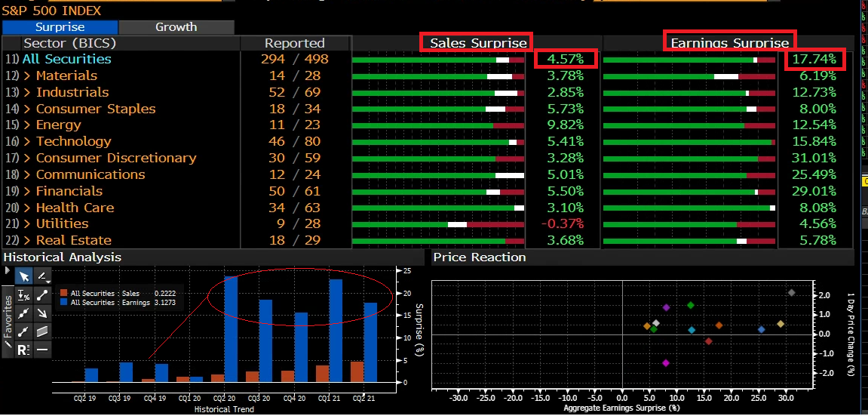Open the annotation pencil tool dropdown
This screenshot has width=868, height=416.
point(42,276)
